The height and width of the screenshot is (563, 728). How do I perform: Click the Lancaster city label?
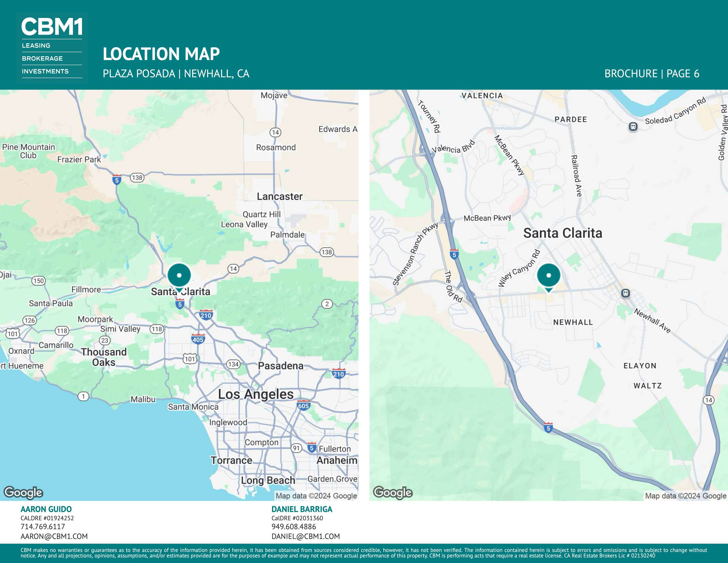click(x=280, y=196)
